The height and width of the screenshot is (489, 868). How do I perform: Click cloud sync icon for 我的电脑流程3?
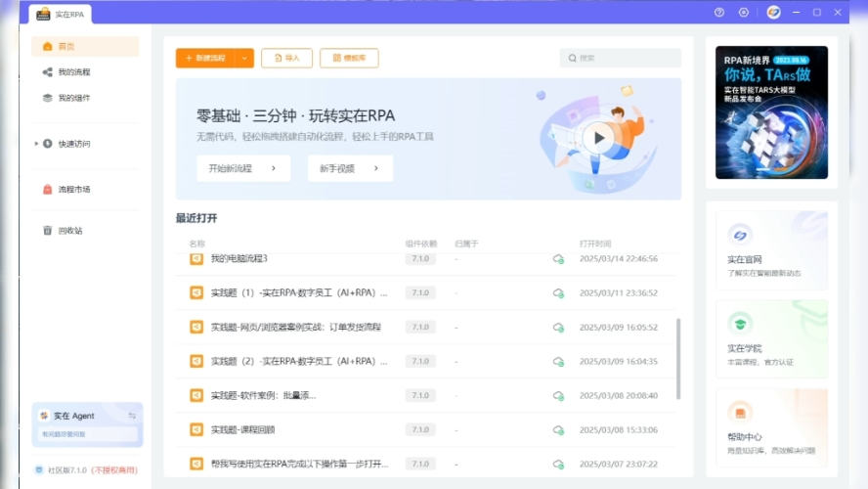click(x=558, y=258)
